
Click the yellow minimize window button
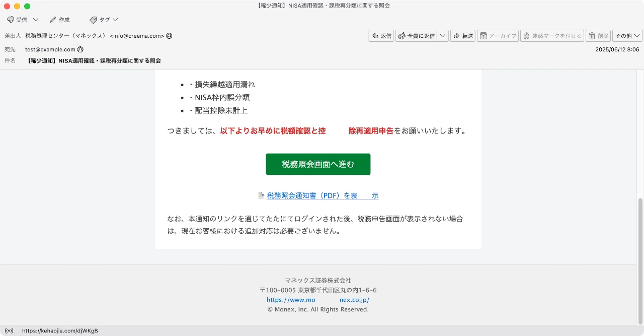(x=17, y=6)
